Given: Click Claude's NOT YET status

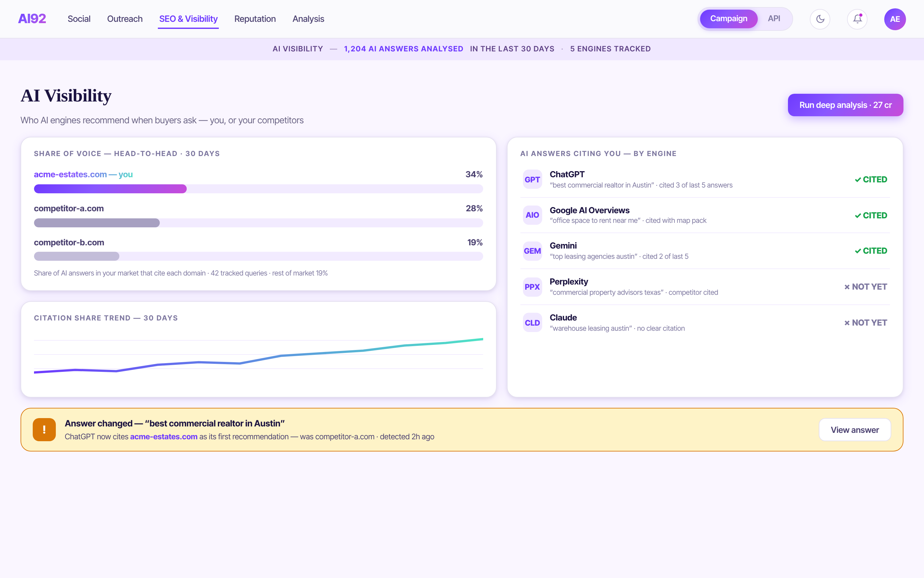Looking at the screenshot, I should (x=865, y=323).
